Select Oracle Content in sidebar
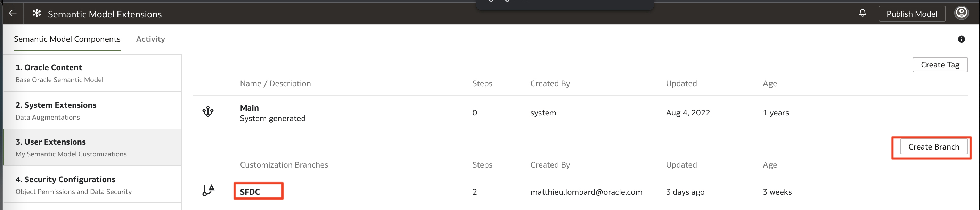This screenshot has height=210, width=980. 92,73
